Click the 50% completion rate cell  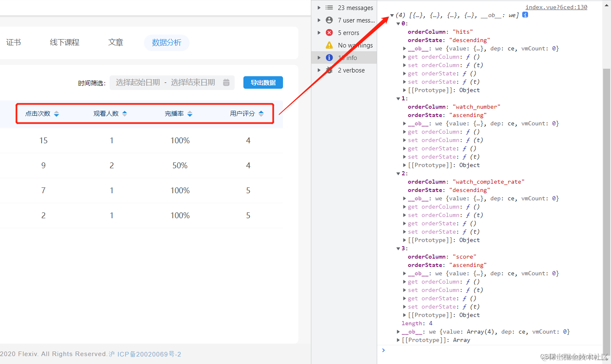click(x=180, y=166)
